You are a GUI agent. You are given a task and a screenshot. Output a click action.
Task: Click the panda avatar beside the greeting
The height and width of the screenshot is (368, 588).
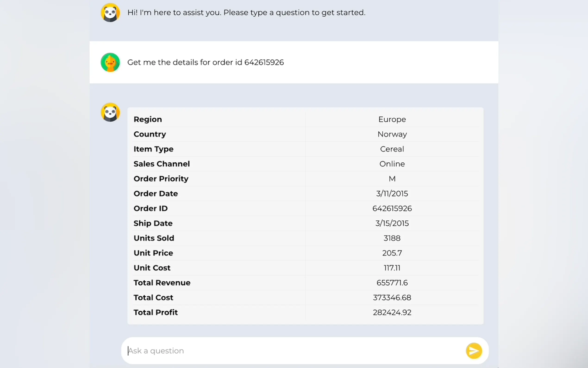coord(110,13)
